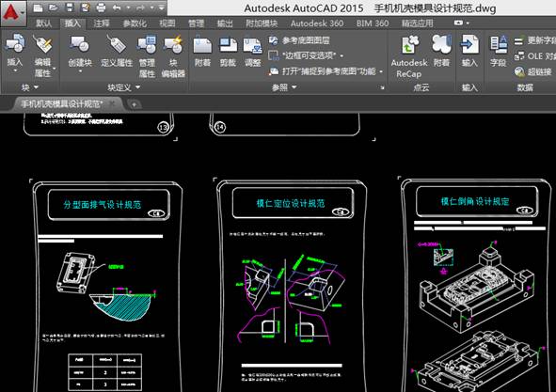Click the Save As icon in quick access toolbar
This screenshot has height=392, width=556.
[85, 8]
